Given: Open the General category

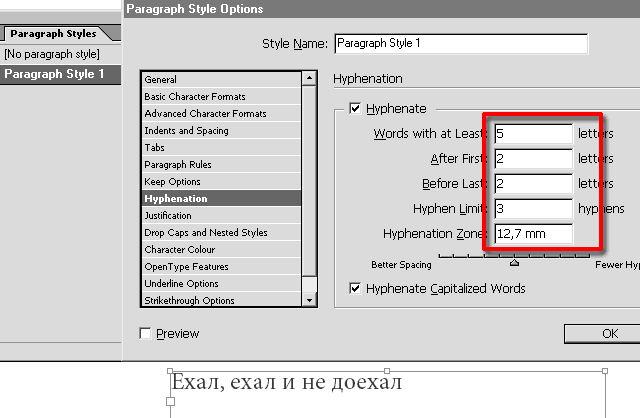Looking at the screenshot, I should click(221, 80).
